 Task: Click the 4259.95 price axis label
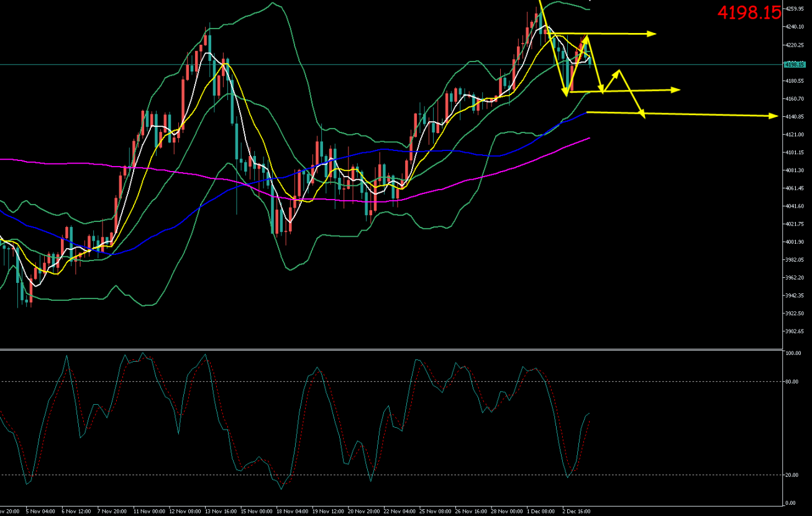(x=795, y=9)
